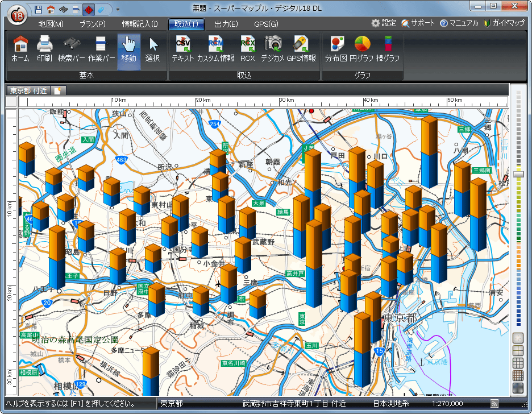Open the マニュアル manual link

click(x=459, y=23)
